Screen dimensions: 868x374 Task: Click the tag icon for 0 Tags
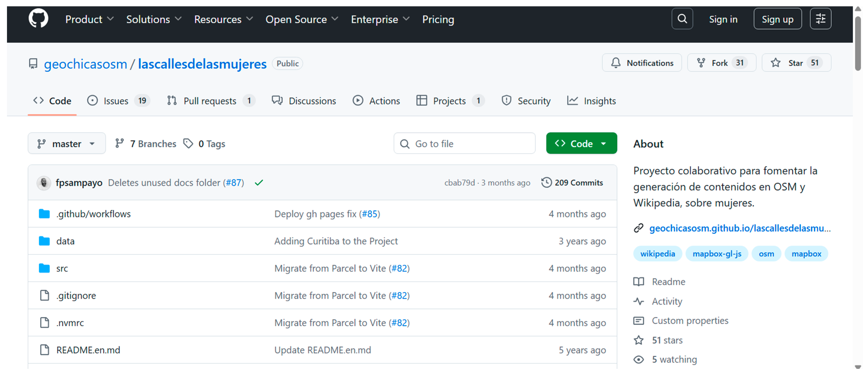pyautogui.click(x=188, y=143)
